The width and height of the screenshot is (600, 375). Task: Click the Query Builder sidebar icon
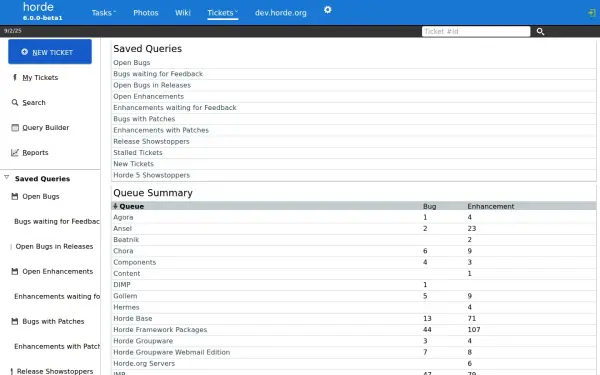click(x=15, y=127)
